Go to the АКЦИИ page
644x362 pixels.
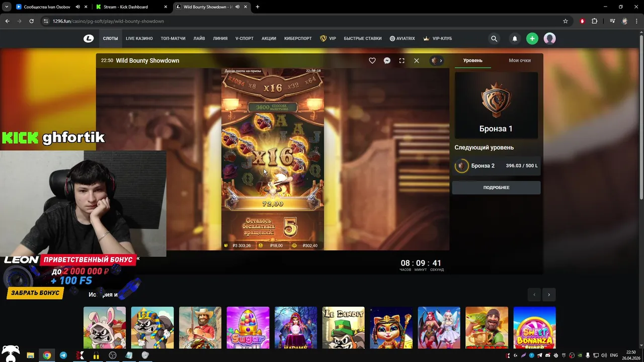(269, 38)
